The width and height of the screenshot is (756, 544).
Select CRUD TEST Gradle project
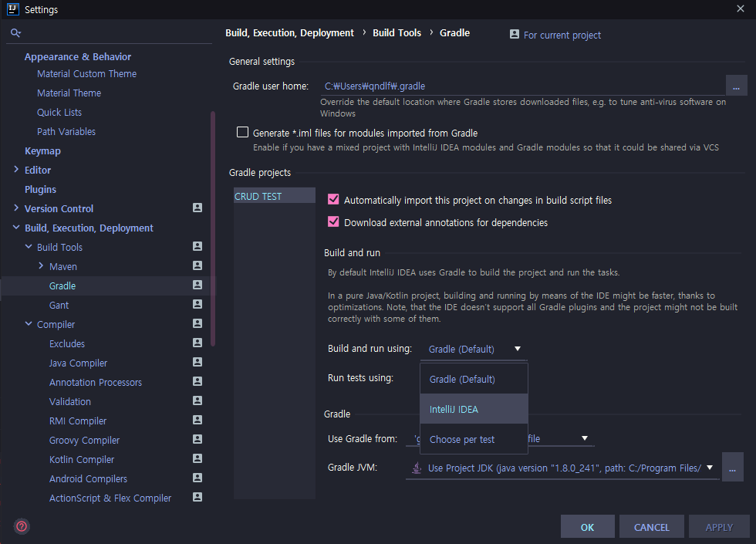[x=275, y=196]
